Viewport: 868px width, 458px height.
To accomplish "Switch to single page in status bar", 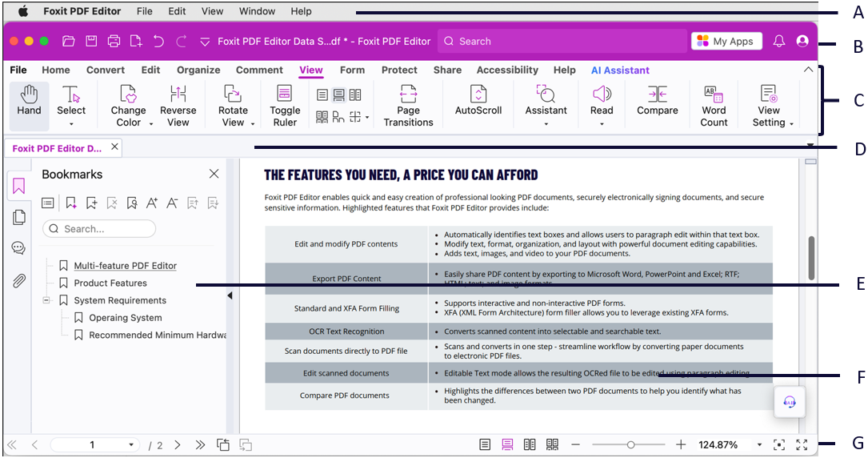I will click(x=485, y=444).
